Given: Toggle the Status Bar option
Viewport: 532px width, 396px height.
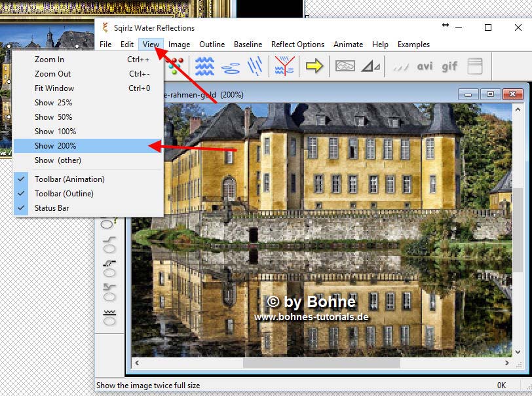Looking at the screenshot, I should [51, 208].
